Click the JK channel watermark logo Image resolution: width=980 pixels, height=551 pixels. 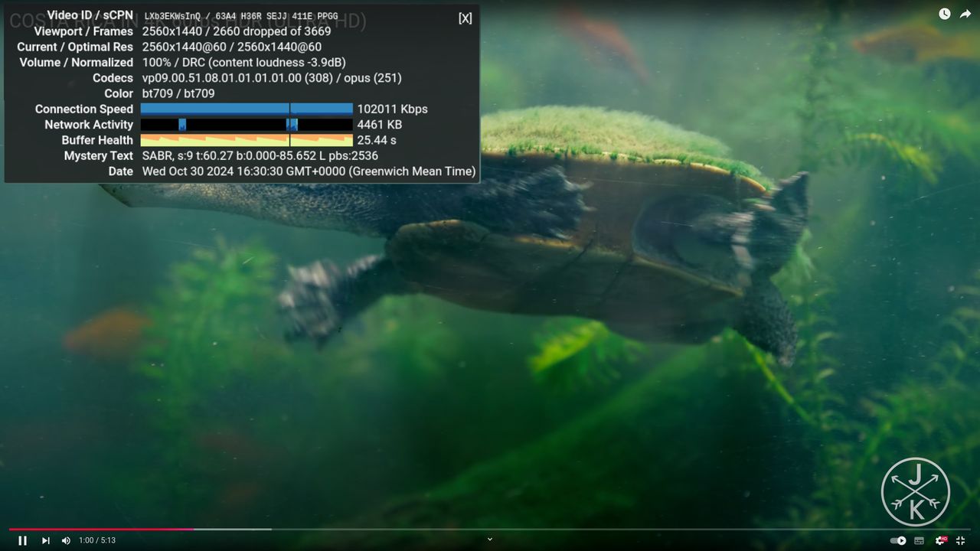click(x=916, y=491)
